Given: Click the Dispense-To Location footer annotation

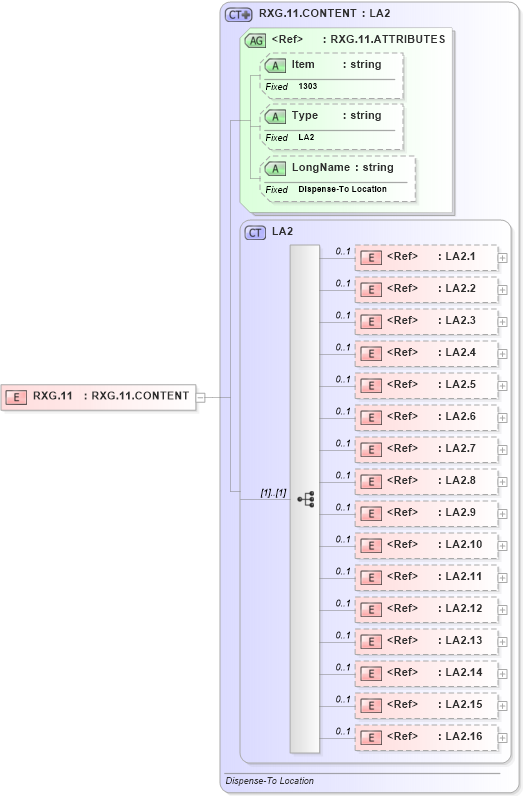Looking at the screenshot, I should pos(270,781).
